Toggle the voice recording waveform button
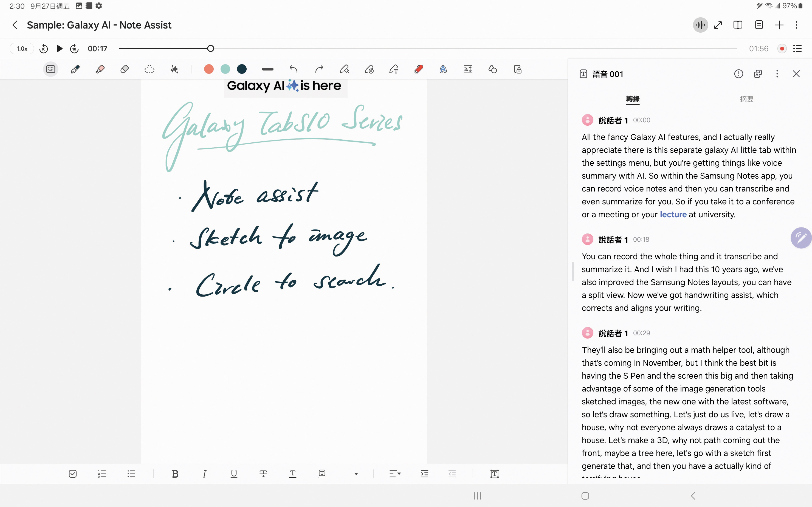The height and width of the screenshot is (507, 812). (x=700, y=25)
